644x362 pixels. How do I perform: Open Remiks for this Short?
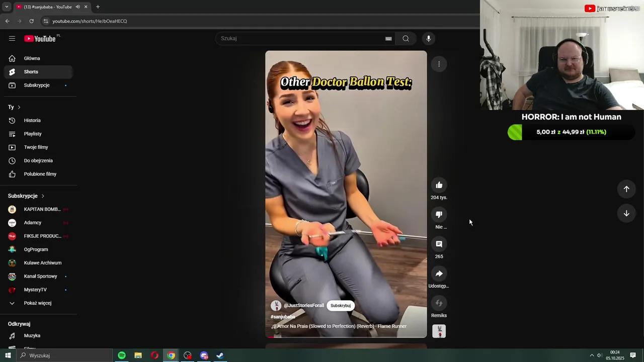click(x=439, y=303)
